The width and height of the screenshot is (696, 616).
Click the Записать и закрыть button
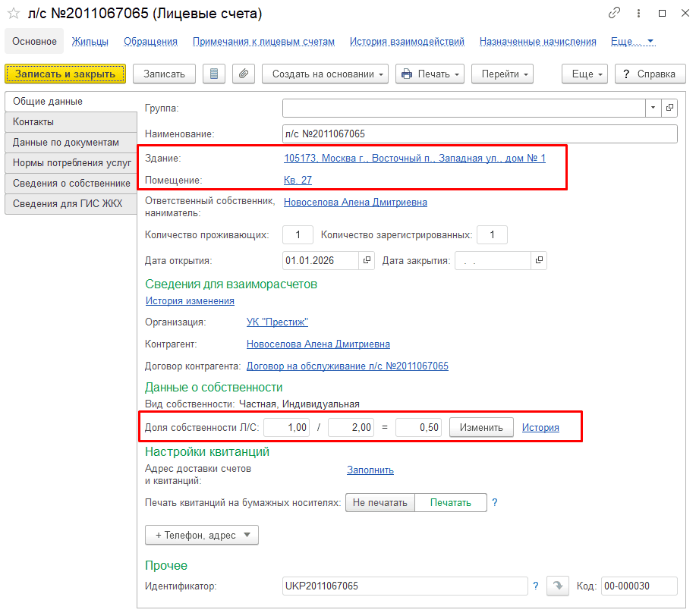[65, 74]
